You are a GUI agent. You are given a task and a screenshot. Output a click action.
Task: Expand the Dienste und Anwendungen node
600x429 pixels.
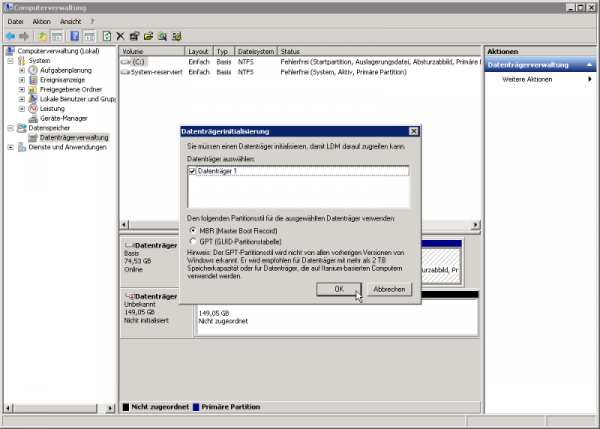[11, 147]
